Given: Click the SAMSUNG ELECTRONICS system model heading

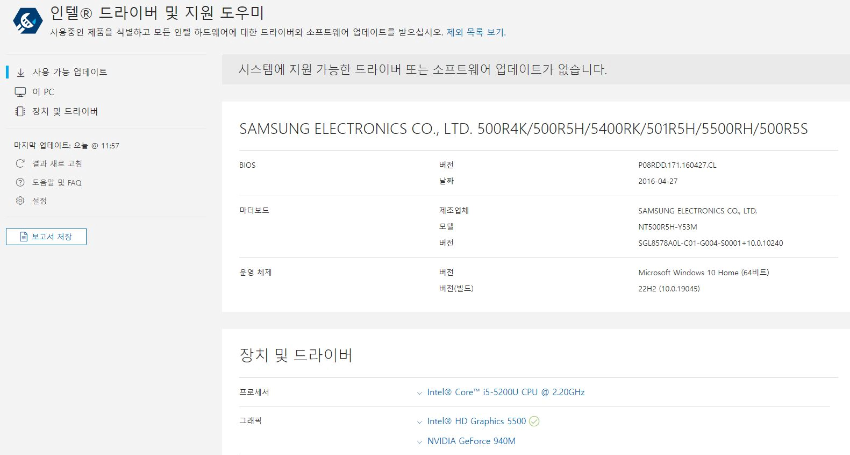Looking at the screenshot, I should tap(523, 129).
